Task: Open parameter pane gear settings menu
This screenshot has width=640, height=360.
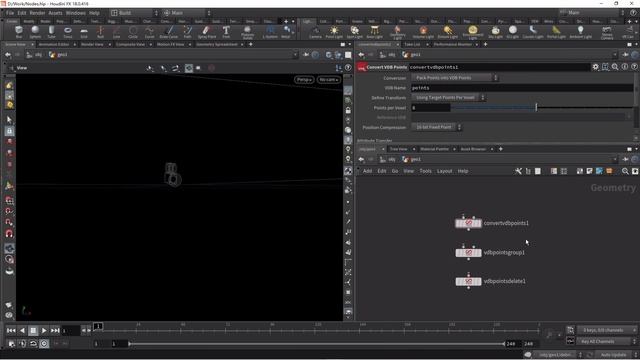Action: [x=596, y=67]
